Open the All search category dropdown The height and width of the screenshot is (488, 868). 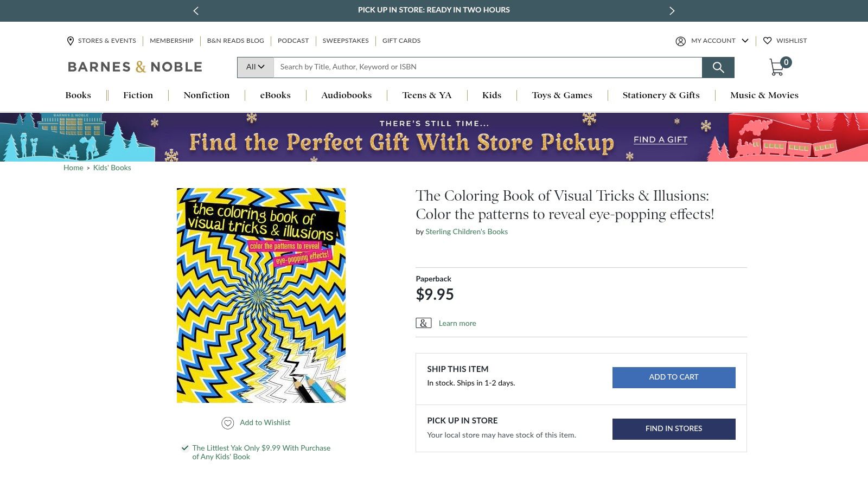(254, 67)
